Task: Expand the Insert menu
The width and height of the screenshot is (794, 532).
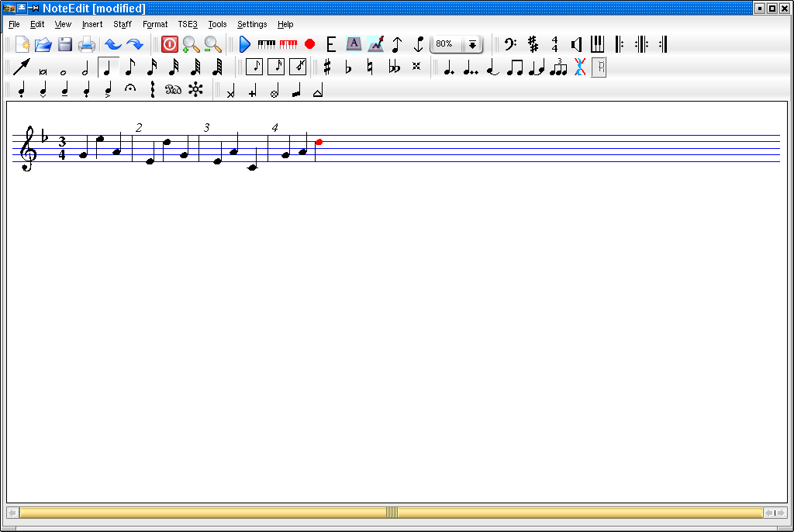Action: coord(92,24)
